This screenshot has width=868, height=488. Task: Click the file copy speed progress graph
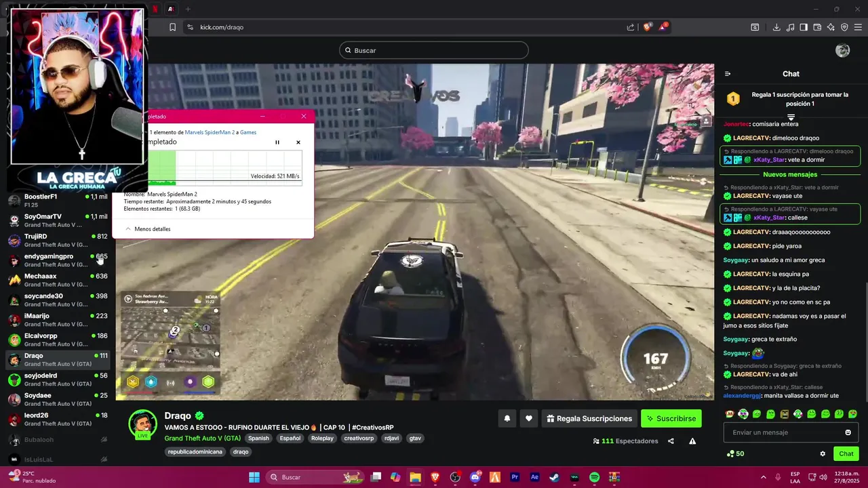pos(225,167)
